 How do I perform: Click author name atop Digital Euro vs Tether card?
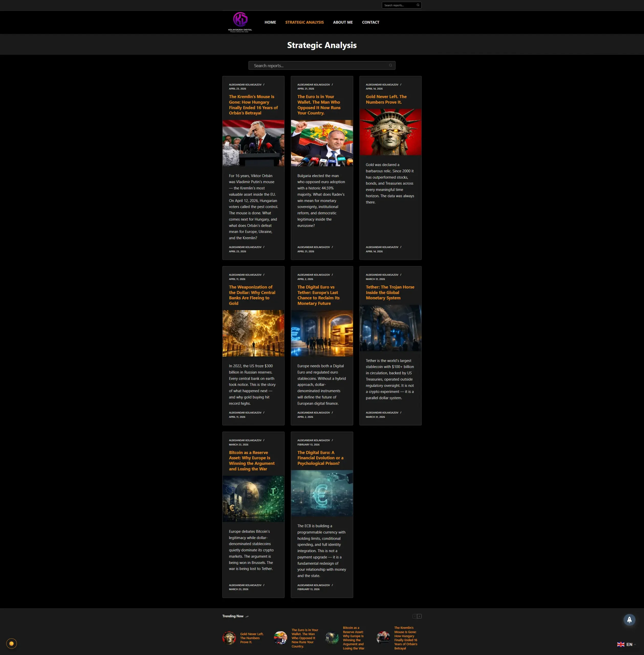313,275
